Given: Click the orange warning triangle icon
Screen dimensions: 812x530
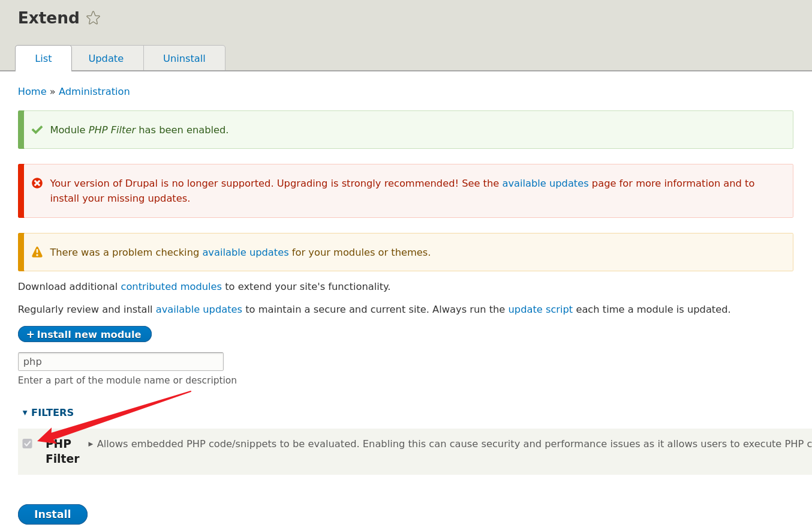Looking at the screenshot, I should [37, 252].
